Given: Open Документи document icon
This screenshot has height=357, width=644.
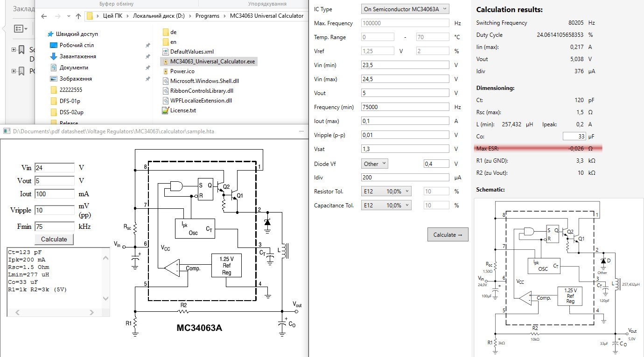Looking at the screenshot, I should tap(54, 68).
